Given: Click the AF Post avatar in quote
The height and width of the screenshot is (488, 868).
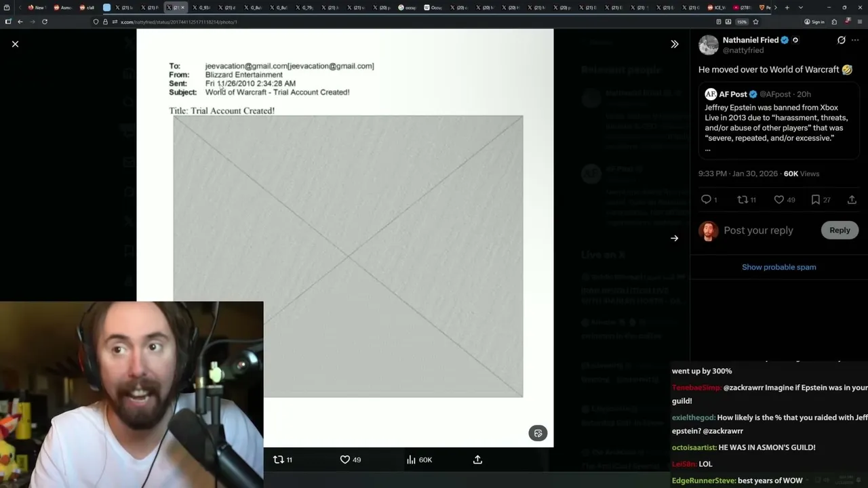Looking at the screenshot, I should click(x=711, y=94).
